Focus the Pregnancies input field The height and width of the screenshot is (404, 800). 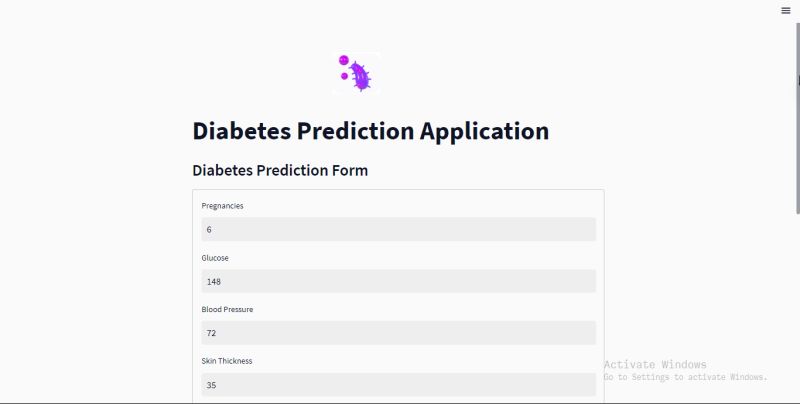click(398, 230)
